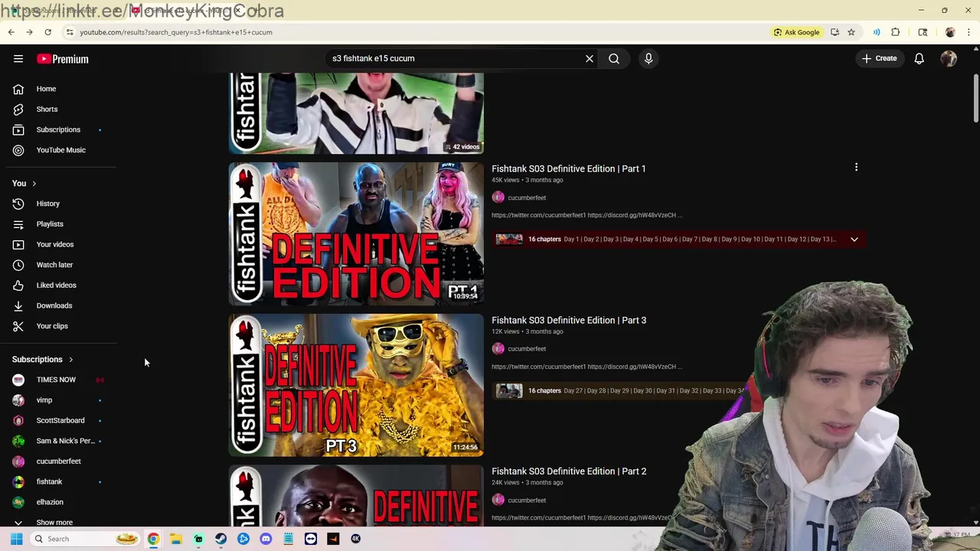The image size is (980, 551).
Task: Open the Chrome Extensions puzzle icon
Action: pyautogui.click(x=896, y=32)
